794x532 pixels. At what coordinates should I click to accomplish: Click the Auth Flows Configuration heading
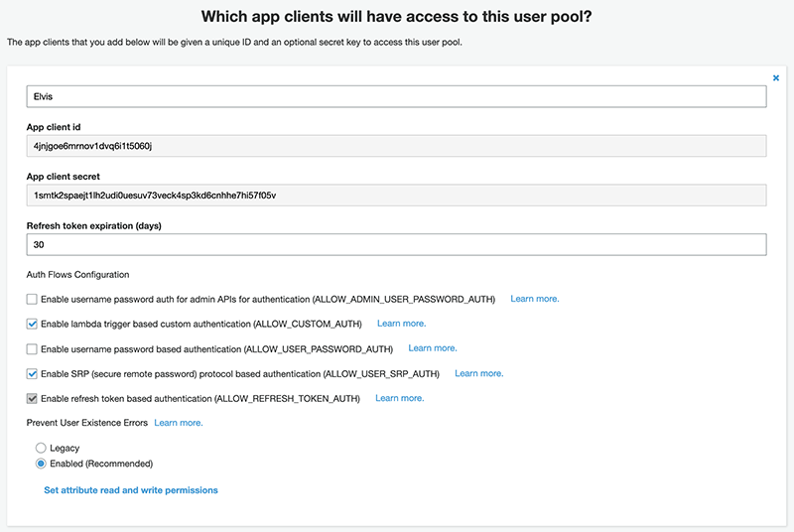(x=78, y=274)
